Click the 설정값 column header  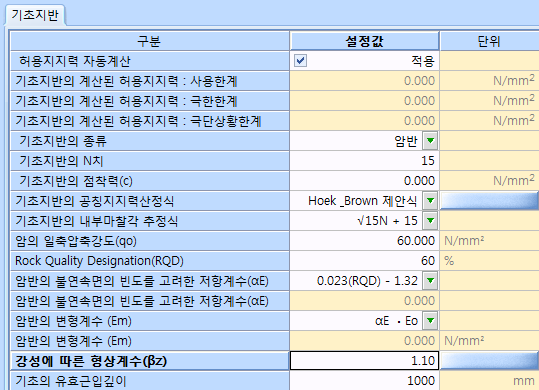click(x=364, y=41)
